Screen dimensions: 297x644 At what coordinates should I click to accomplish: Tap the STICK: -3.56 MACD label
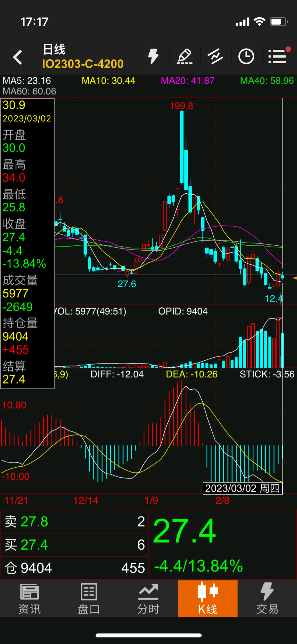coord(267,374)
